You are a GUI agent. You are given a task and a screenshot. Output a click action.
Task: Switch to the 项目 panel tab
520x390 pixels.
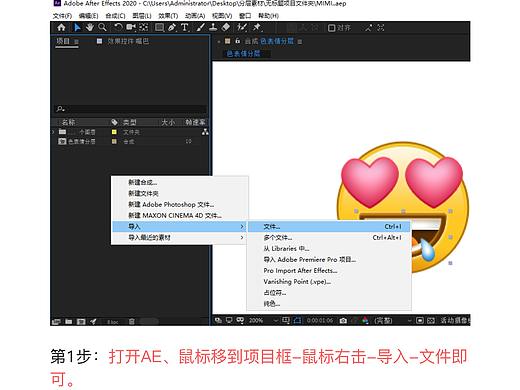63,41
